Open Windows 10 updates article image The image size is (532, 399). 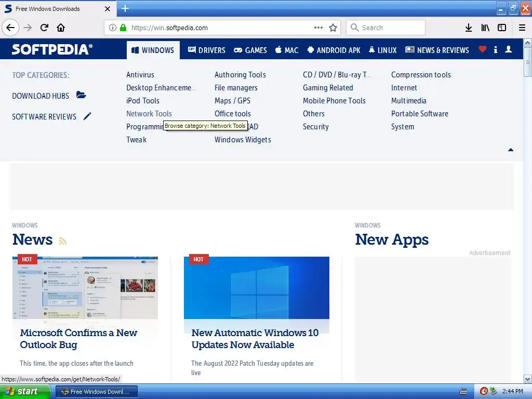tap(257, 288)
